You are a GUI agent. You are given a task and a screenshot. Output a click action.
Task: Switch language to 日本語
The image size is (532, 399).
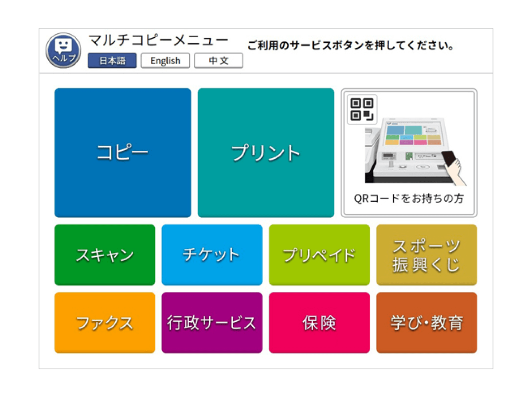(x=112, y=61)
